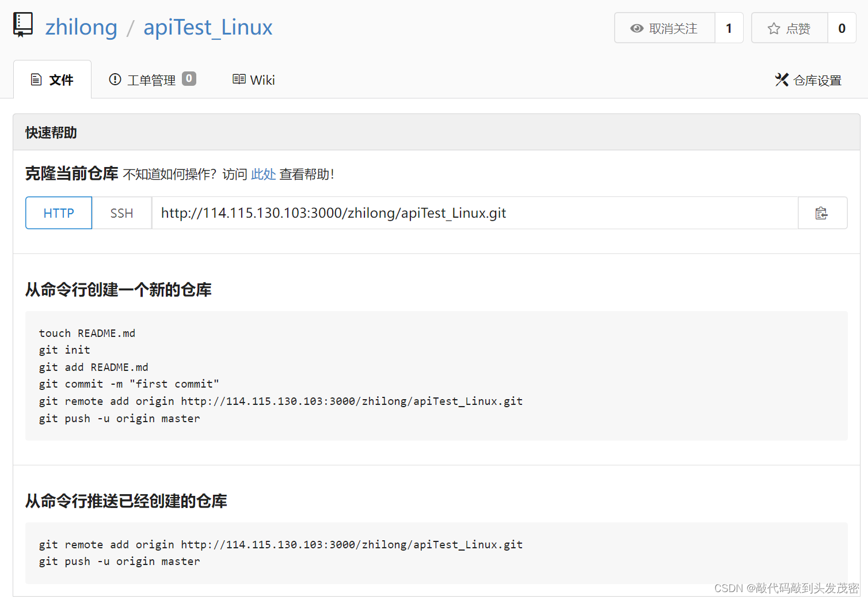This screenshot has width=868, height=599.
Task: Click the Wiki book icon
Action: tap(239, 79)
